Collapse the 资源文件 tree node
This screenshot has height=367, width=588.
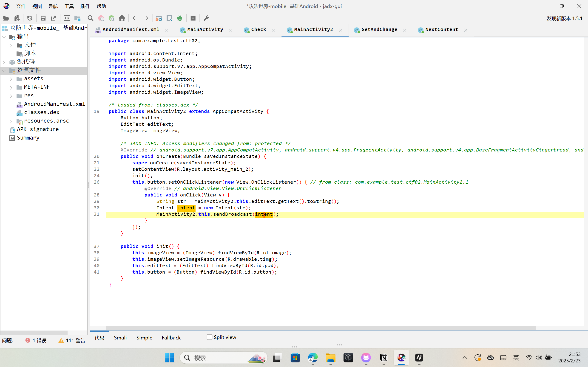tap(4, 71)
